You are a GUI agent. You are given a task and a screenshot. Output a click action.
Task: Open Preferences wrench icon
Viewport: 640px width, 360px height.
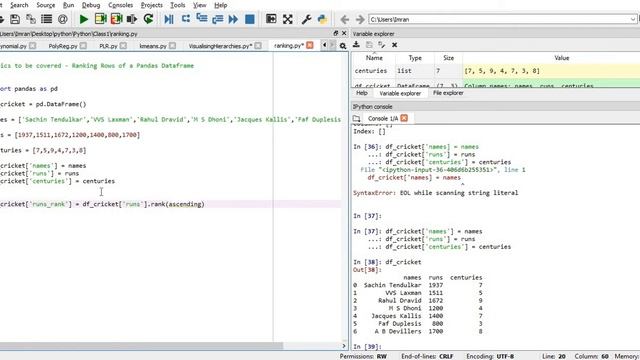306,19
